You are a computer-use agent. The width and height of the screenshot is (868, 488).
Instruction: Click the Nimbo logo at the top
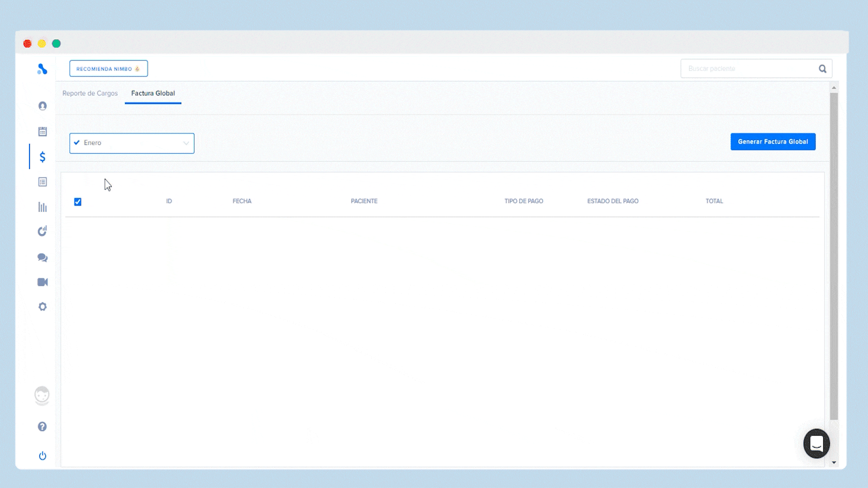pyautogui.click(x=42, y=69)
